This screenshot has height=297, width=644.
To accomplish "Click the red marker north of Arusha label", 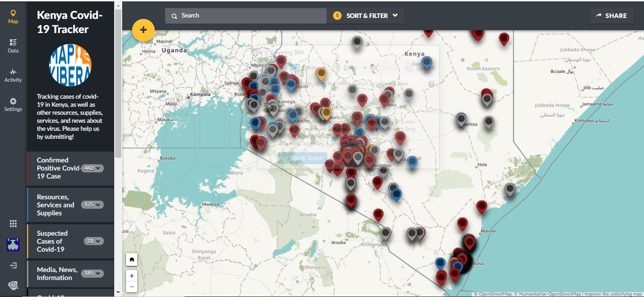I will click(351, 200).
